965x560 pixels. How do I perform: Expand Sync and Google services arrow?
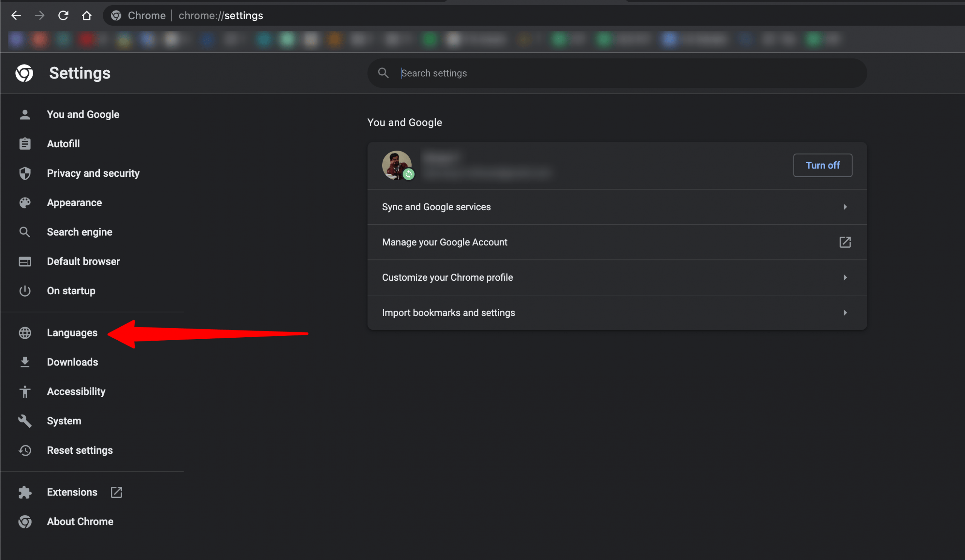pos(845,207)
